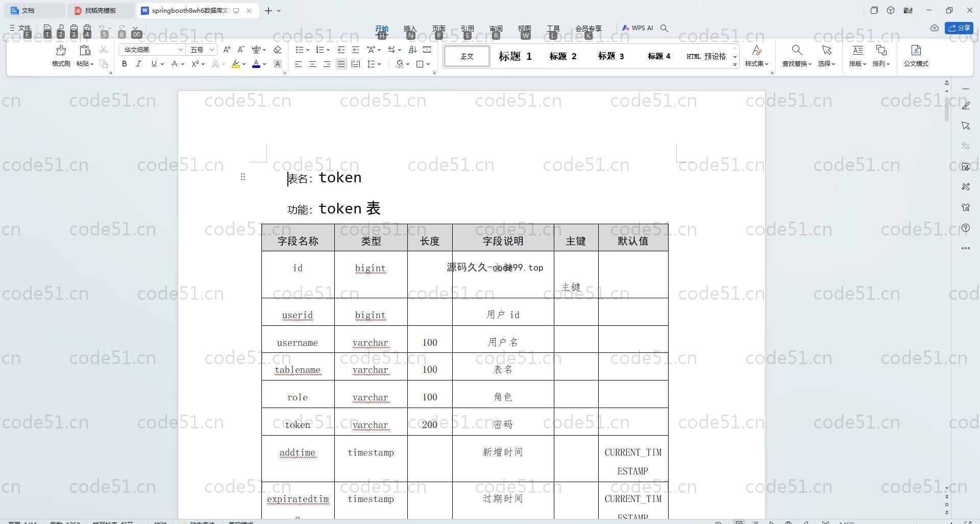This screenshot has width=980, height=524.
Task: Open the File (文件) menu
Action: pyautogui.click(x=20, y=28)
